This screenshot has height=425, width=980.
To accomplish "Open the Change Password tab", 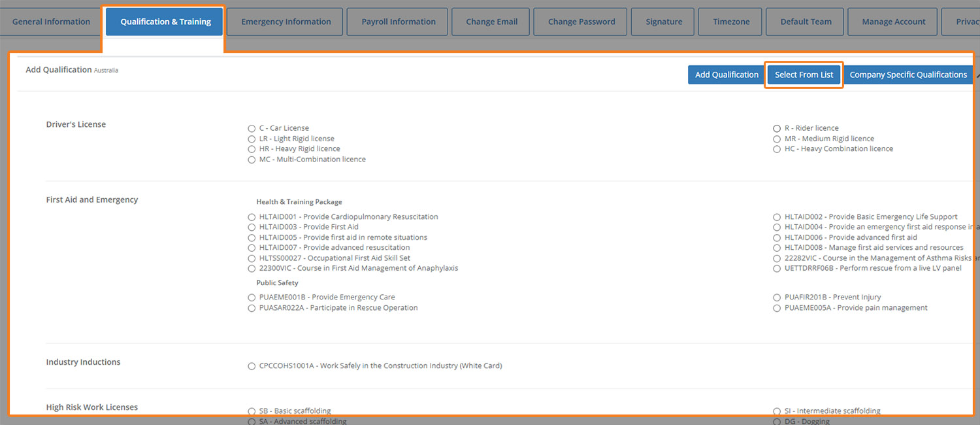I will 581,22.
